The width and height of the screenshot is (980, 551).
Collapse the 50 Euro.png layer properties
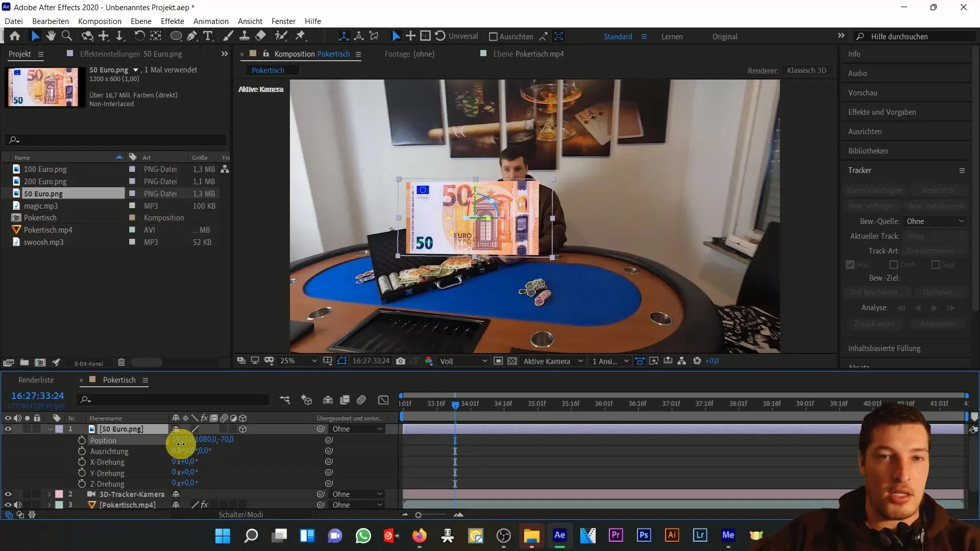(50, 429)
